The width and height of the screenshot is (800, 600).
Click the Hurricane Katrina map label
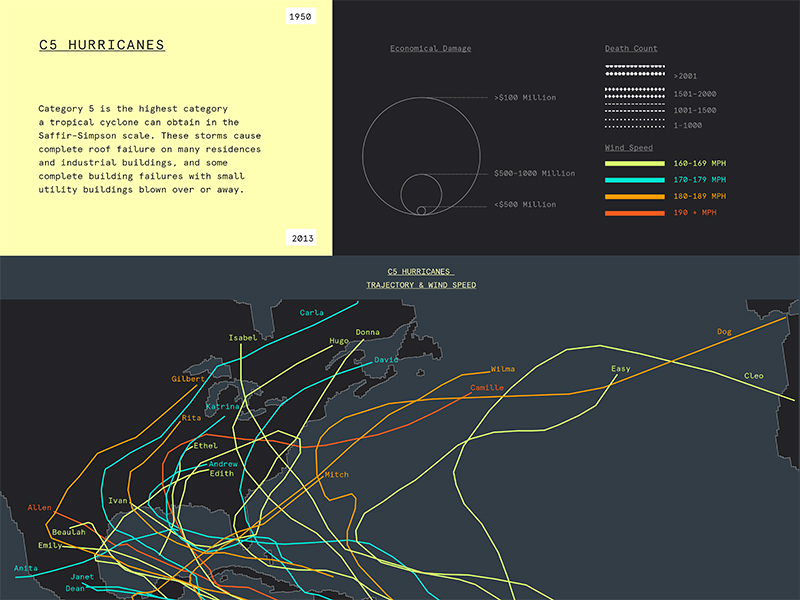click(222, 407)
